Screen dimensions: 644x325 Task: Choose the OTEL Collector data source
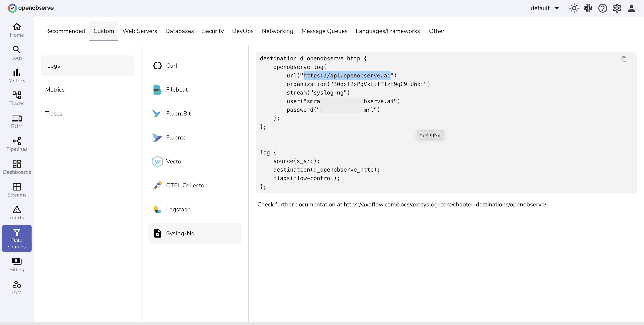tap(195, 186)
